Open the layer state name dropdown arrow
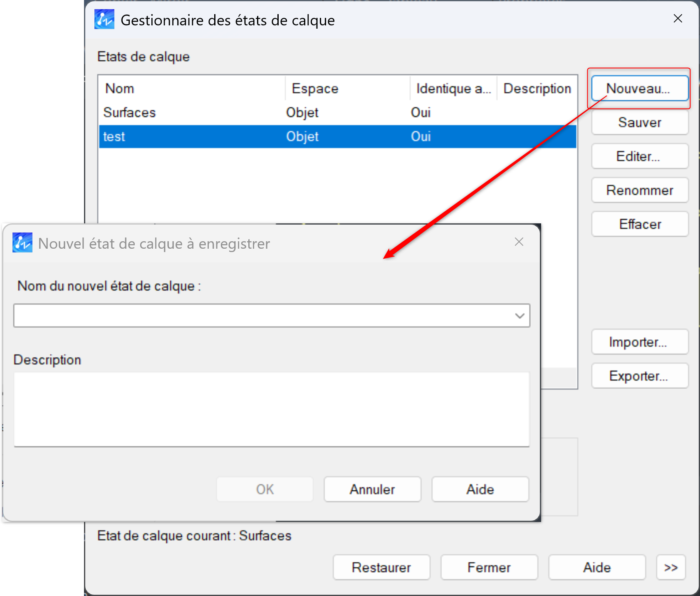The height and width of the screenshot is (596, 700). pos(519,316)
